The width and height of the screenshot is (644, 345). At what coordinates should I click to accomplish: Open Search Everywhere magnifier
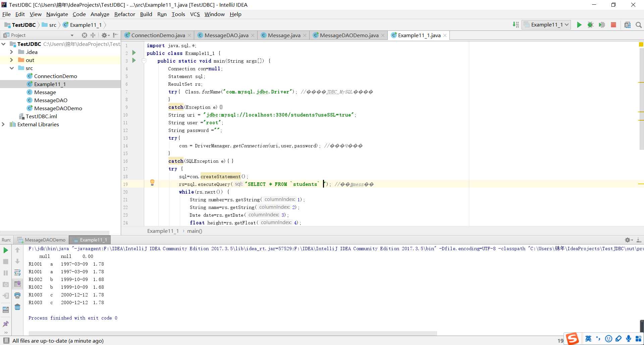638,25
